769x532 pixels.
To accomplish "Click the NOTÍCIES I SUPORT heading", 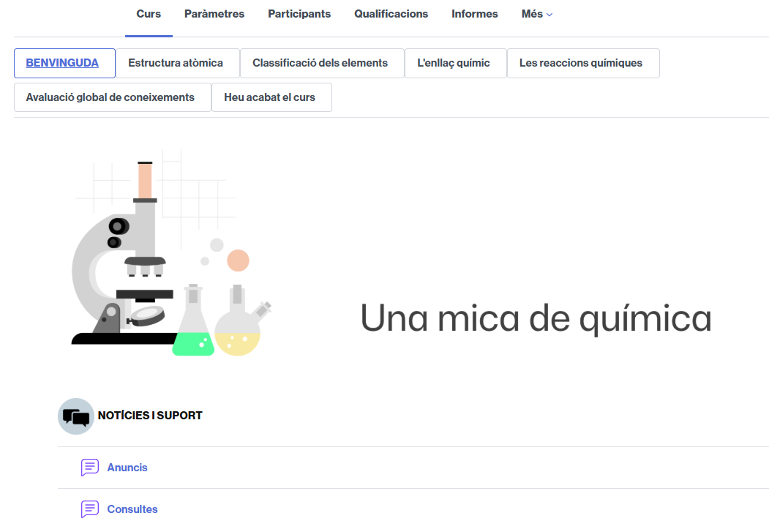I will (x=150, y=416).
